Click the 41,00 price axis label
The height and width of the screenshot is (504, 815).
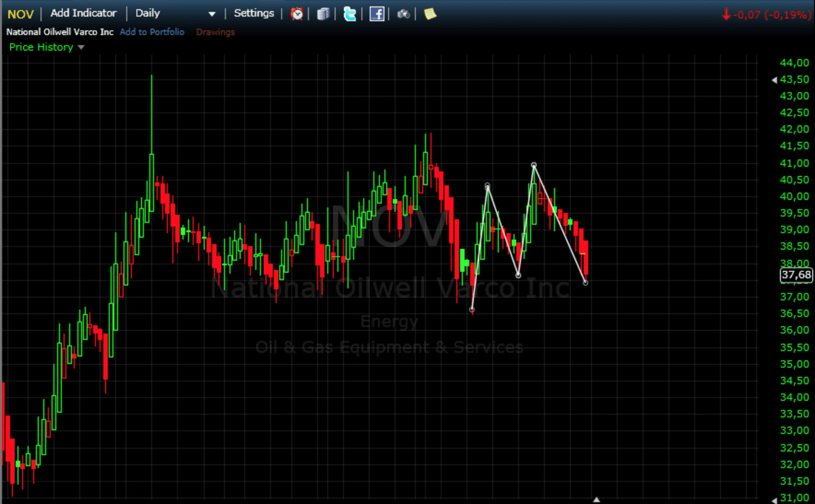[794, 163]
